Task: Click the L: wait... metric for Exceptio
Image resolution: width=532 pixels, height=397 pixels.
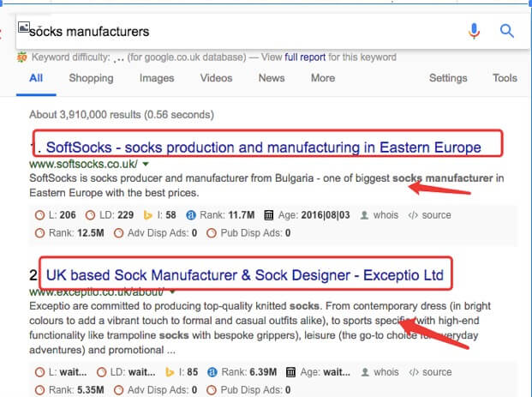Action: (x=61, y=372)
